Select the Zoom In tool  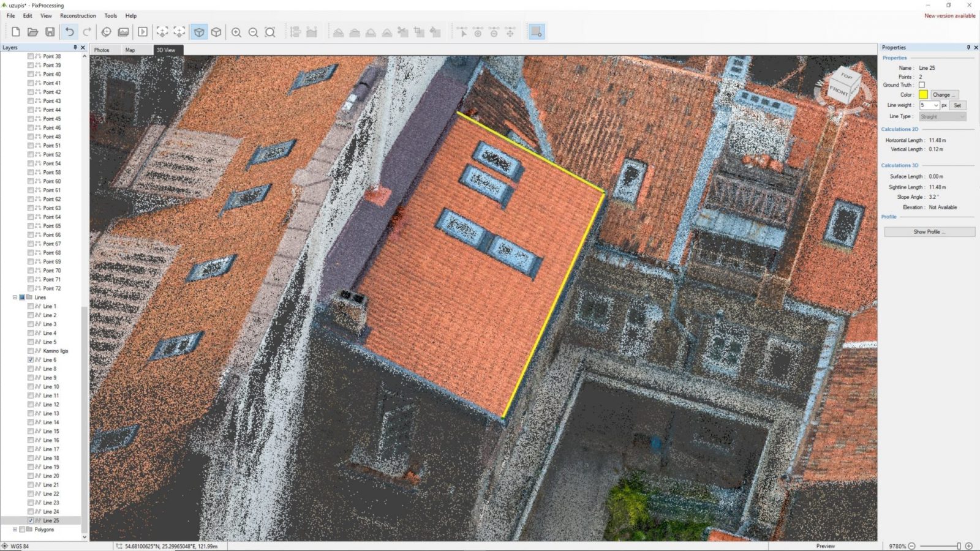[x=236, y=32]
